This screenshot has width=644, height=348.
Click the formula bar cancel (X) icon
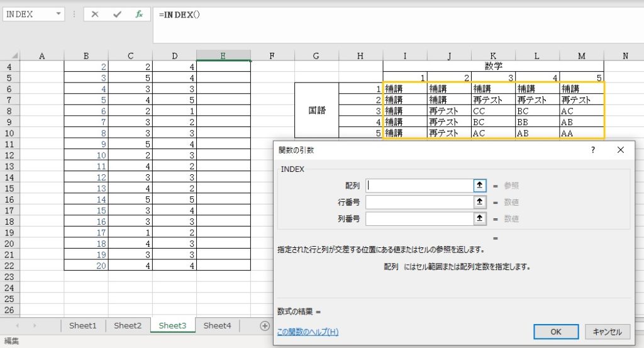click(95, 14)
